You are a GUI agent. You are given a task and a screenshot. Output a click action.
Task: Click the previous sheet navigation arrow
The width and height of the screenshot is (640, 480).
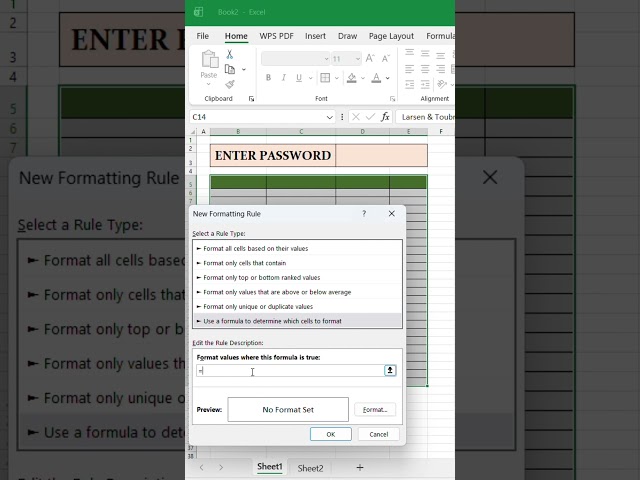pos(202,467)
